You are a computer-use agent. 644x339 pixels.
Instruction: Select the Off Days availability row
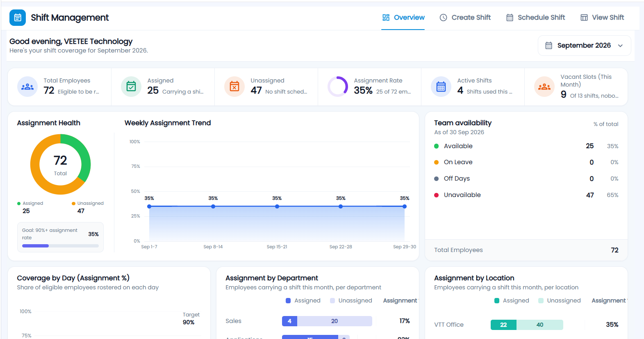(x=526, y=179)
